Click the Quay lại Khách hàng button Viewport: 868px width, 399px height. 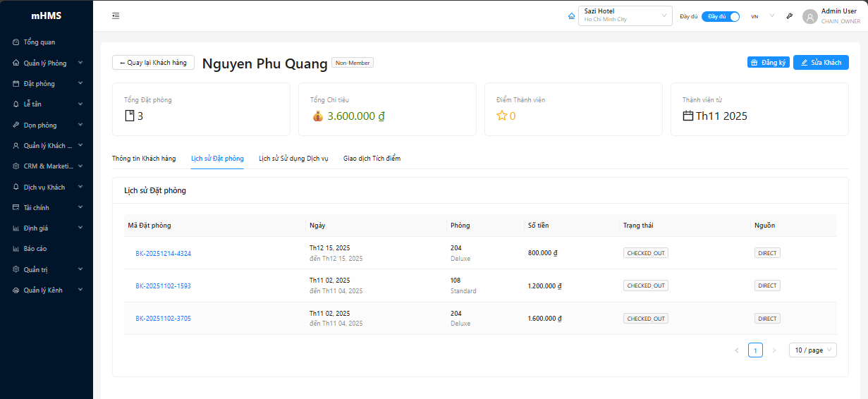click(x=153, y=63)
